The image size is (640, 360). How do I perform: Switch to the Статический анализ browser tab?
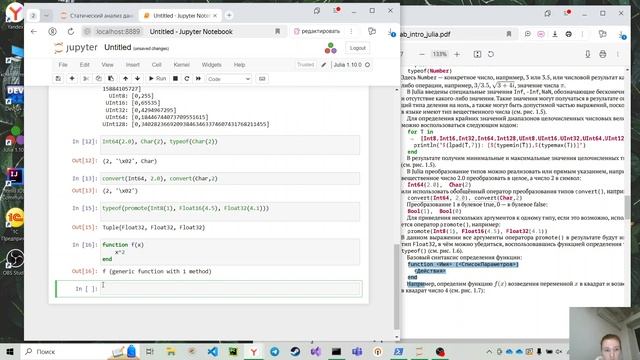(96, 16)
